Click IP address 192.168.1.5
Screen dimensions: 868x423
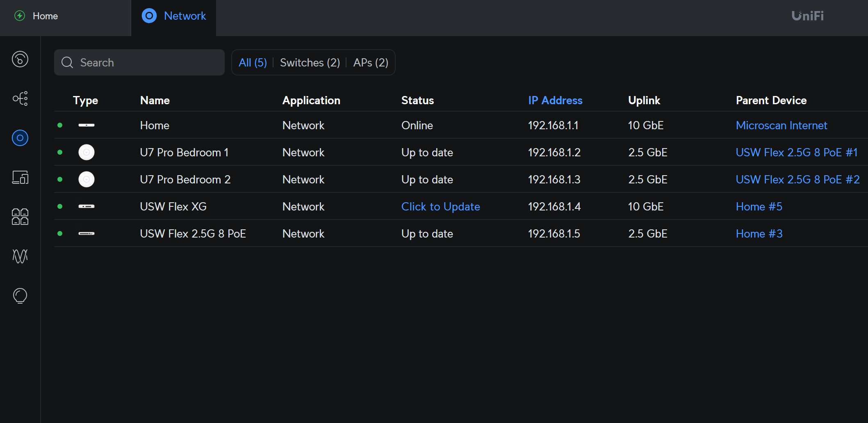tap(554, 233)
